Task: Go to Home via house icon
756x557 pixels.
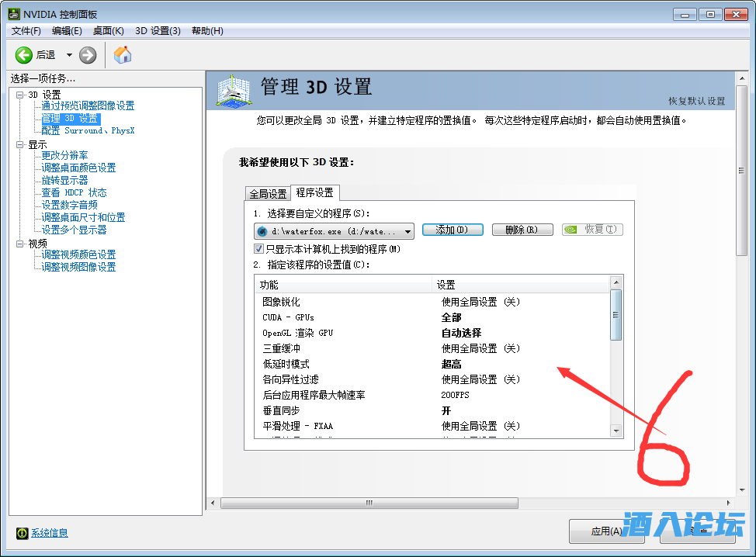Action: tap(123, 54)
